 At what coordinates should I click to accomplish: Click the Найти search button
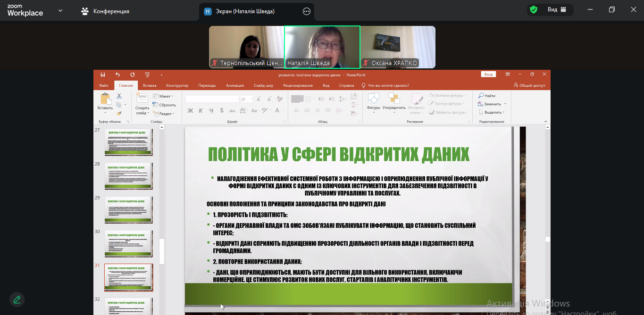click(487, 96)
